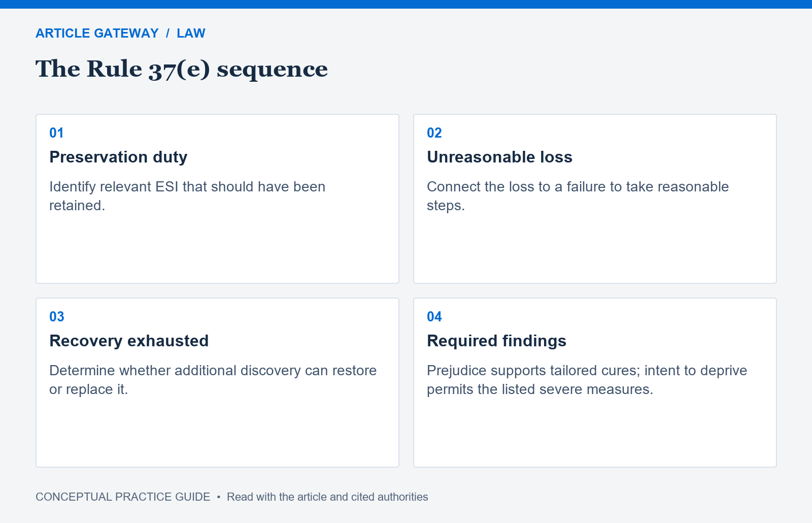Click text "Connect the loss to a failure"
Image resolution: width=812 pixels, height=523 pixels.
click(517, 187)
